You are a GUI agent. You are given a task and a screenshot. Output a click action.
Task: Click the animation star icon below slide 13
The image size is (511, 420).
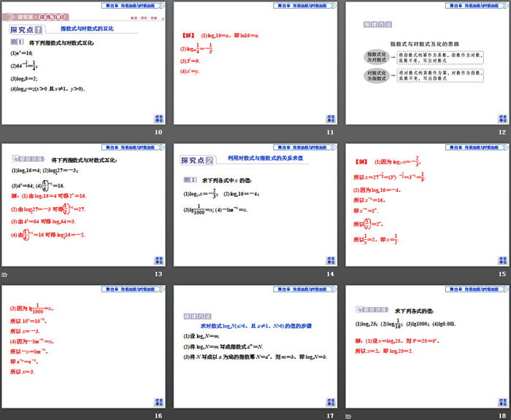(5, 274)
